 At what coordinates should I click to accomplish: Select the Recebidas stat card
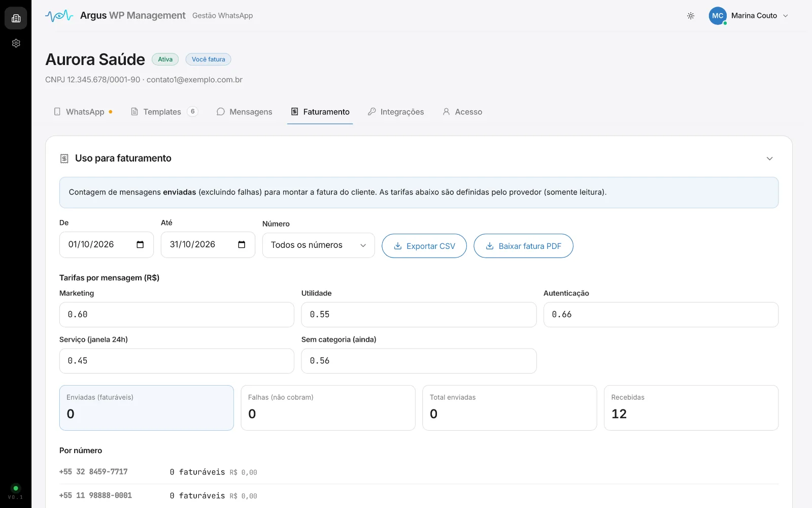pyautogui.click(x=691, y=408)
